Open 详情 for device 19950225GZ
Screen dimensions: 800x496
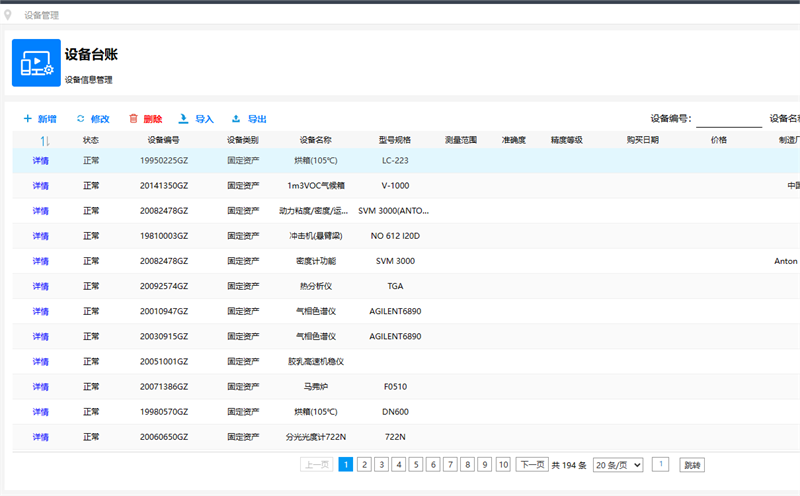[40, 160]
